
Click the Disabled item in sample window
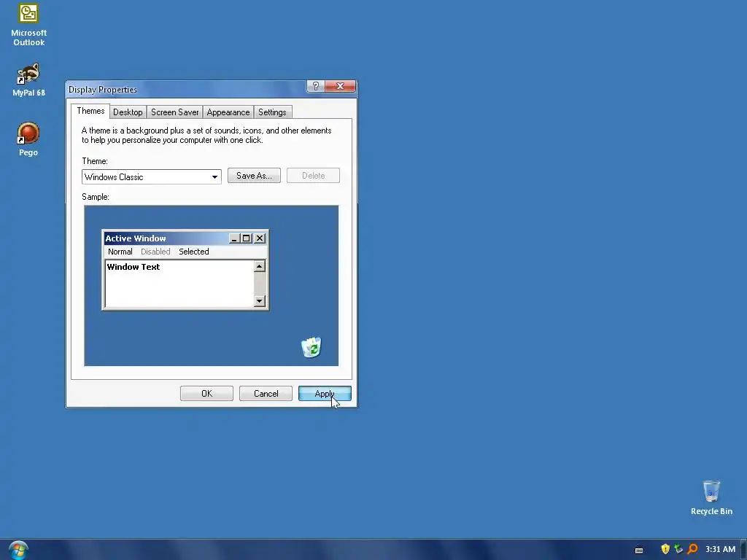[x=155, y=252]
